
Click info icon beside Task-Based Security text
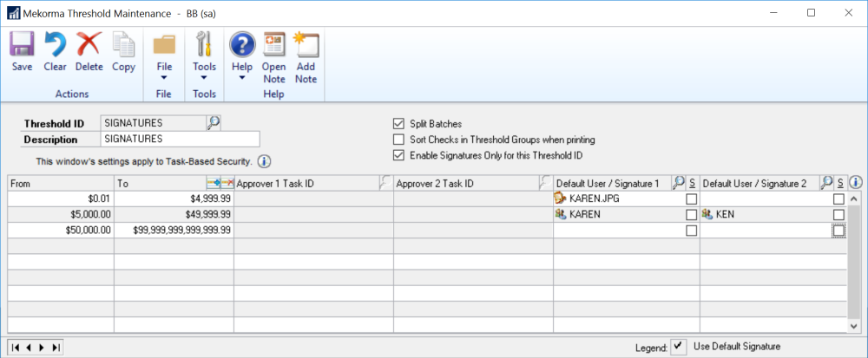(265, 162)
